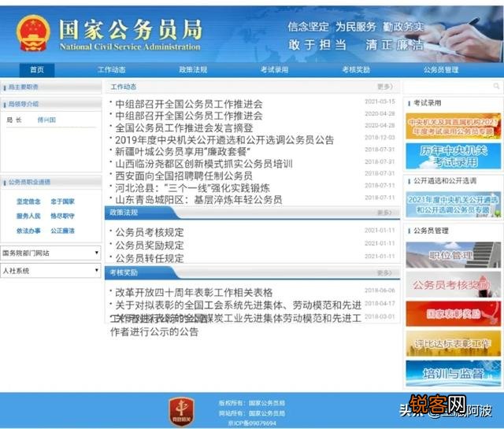Open 山西临汾尧都区创新模式 article

point(204,164)
